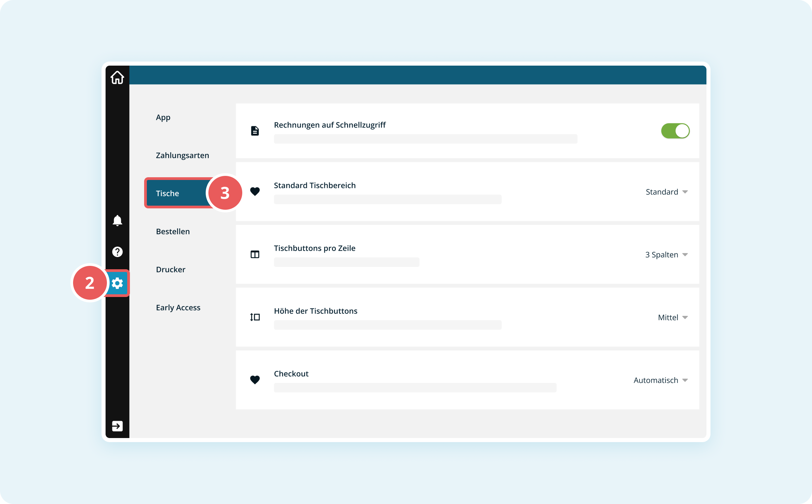Click the heart icon beside Checkout
This screenshot has height=504, width=812.
[x=255, y=380]
